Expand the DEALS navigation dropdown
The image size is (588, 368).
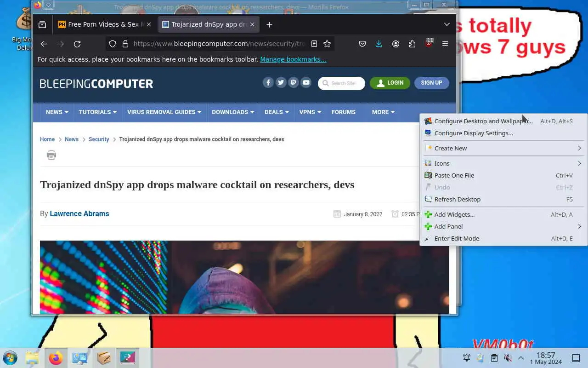tap(277, 112)
